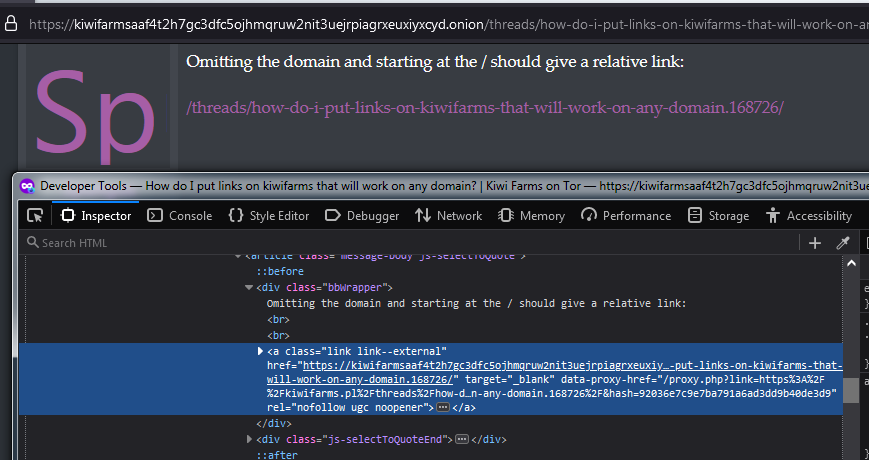Click the plus icon to create a new node
Screen dimensions: 869x460
coord(815,243)
